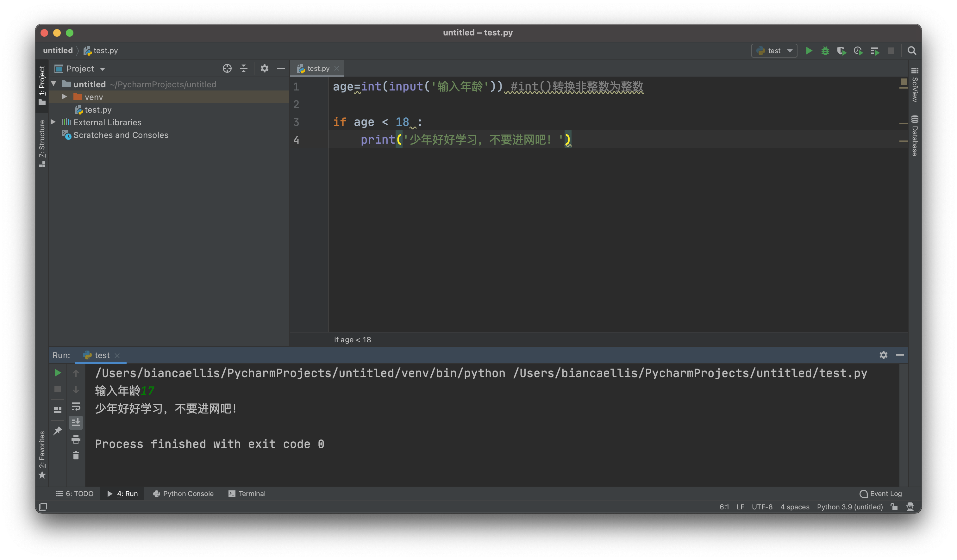
Task: Rerun the program in the Run panel
Action: tap(58, 373)
